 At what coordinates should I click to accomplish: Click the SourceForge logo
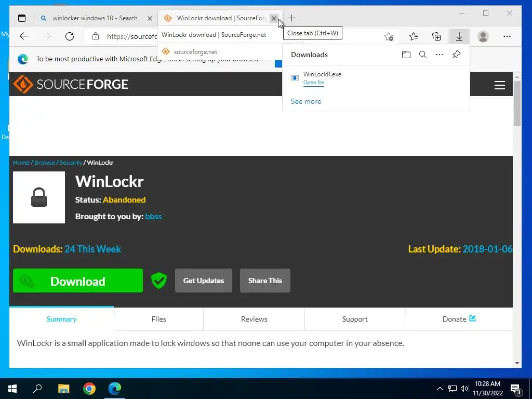pyautogui.click(x=71, y=84)
